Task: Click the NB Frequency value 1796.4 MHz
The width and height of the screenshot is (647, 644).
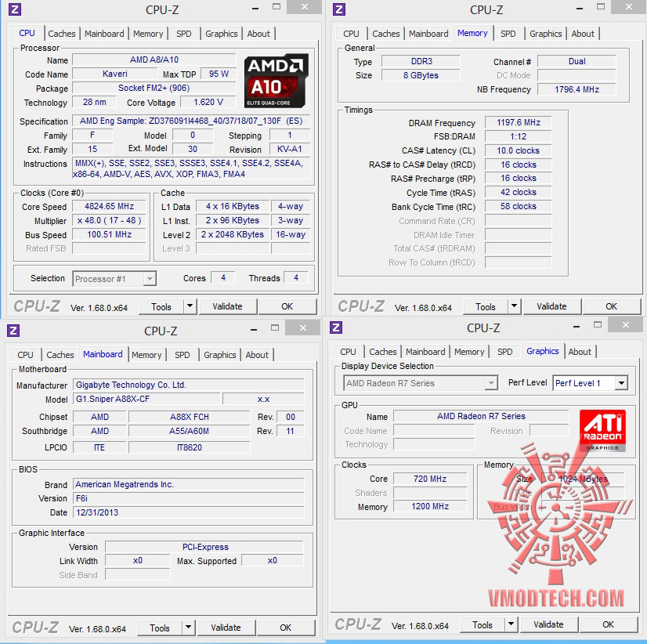Action: tap(577, 89)
